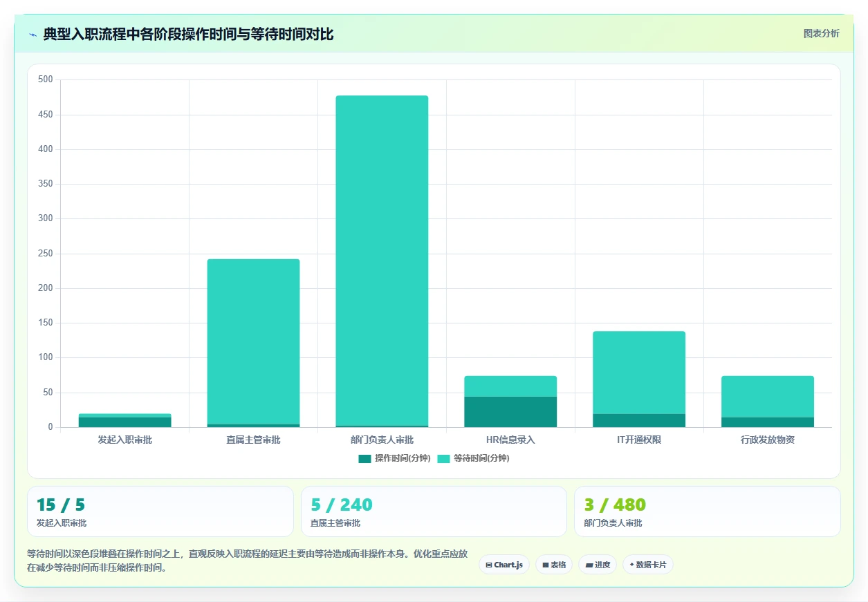The width and height of the screenshot is (868, 602).
Task: Click the HR信息录入 dark operation time bar
Action: coord(510,412)
